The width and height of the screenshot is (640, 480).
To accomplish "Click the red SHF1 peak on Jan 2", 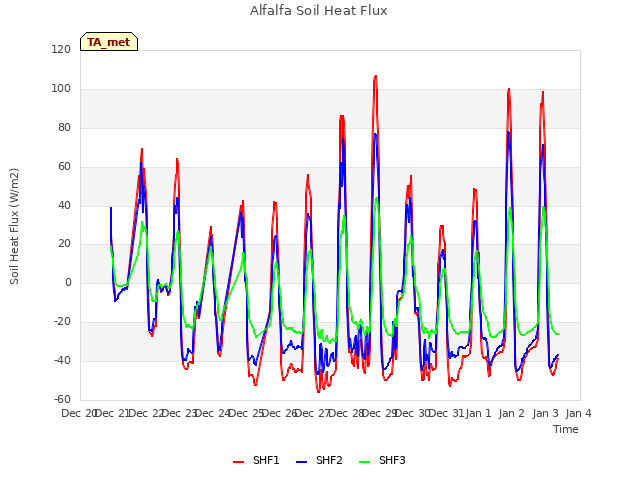I will [509, 89].
